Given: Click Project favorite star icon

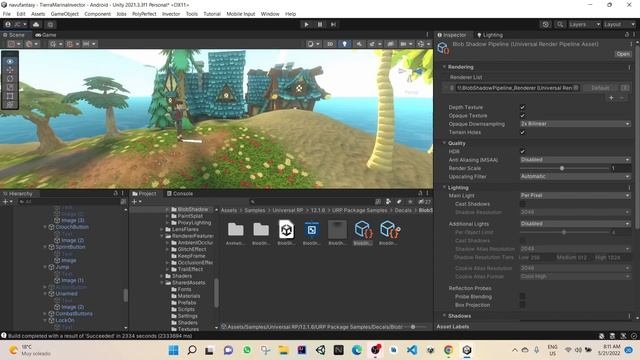Looking at the screenshot, I should tap(410, 202).
